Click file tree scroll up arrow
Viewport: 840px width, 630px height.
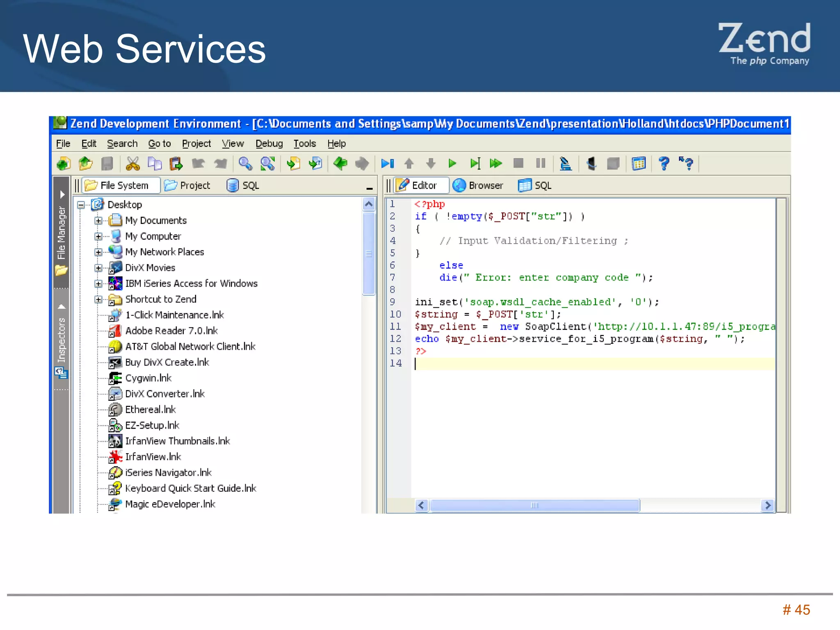(x=369, y=204)
